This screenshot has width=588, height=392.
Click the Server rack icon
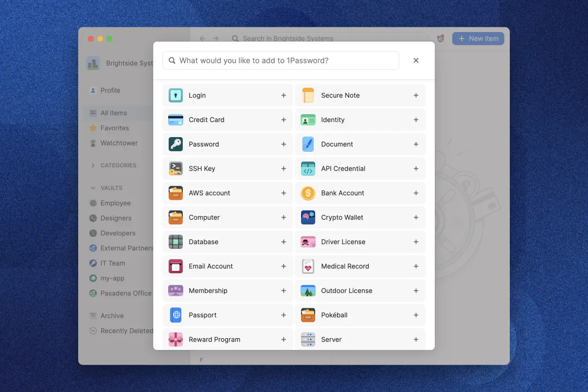tap(308, 339)
